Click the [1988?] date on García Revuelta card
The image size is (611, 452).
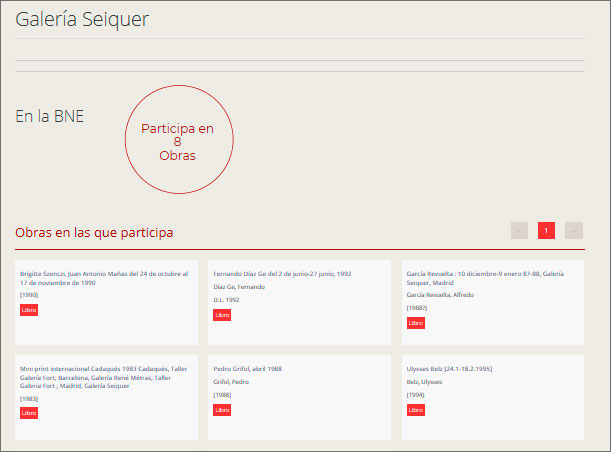pyautogui.click(x=417, y=308)
